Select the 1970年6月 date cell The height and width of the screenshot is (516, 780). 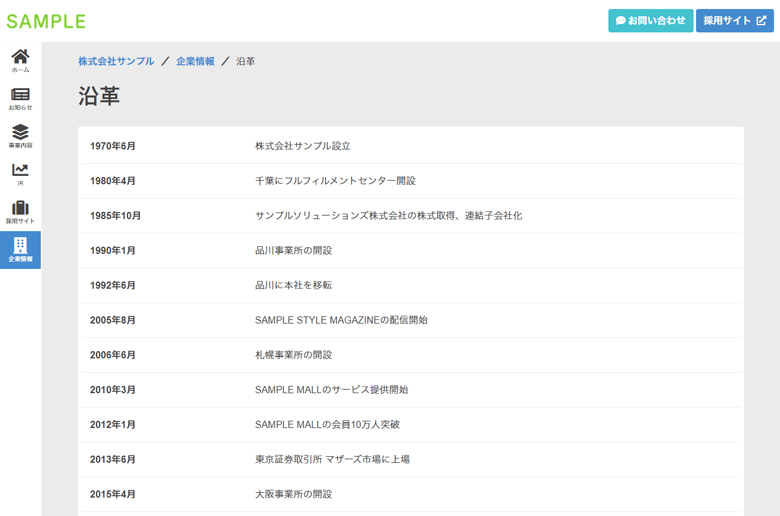(x=113, y=146)
